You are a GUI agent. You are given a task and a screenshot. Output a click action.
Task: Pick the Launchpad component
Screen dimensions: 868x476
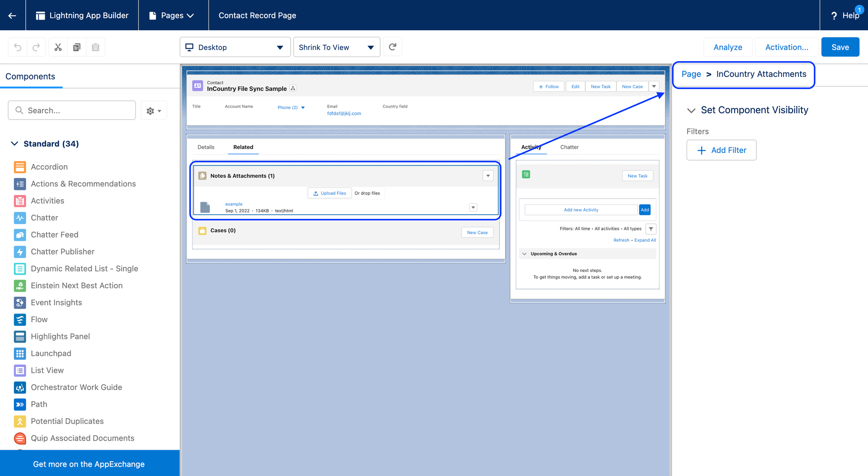[x=42, y=353]
